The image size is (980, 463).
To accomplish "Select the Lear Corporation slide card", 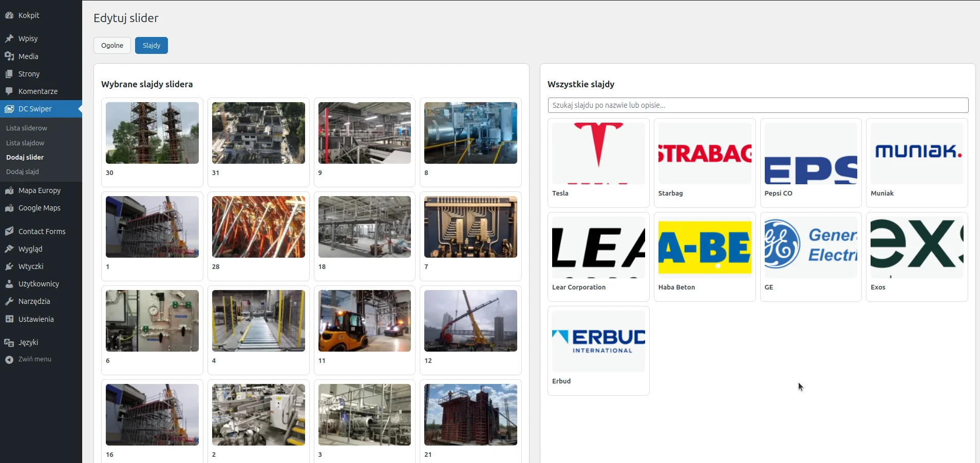I will click(598, 257).
